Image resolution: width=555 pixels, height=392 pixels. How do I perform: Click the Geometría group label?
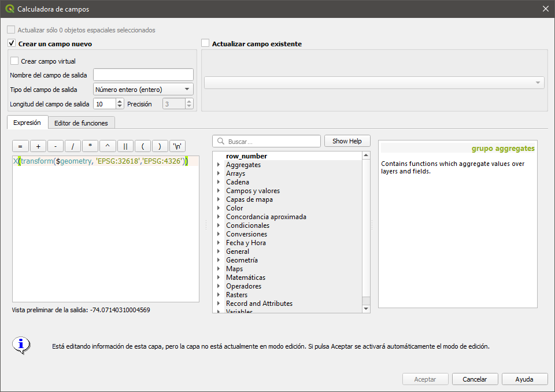(242, 260)
